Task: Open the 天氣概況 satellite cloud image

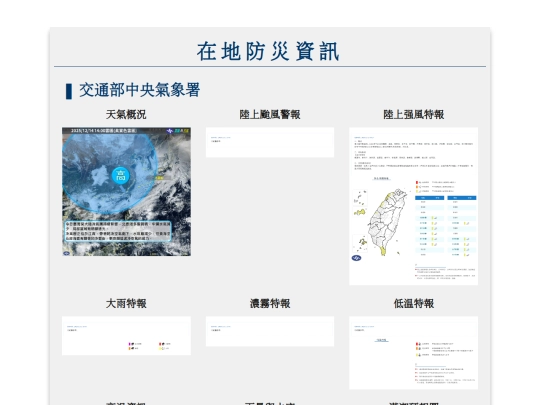Action: click(126, 191)
